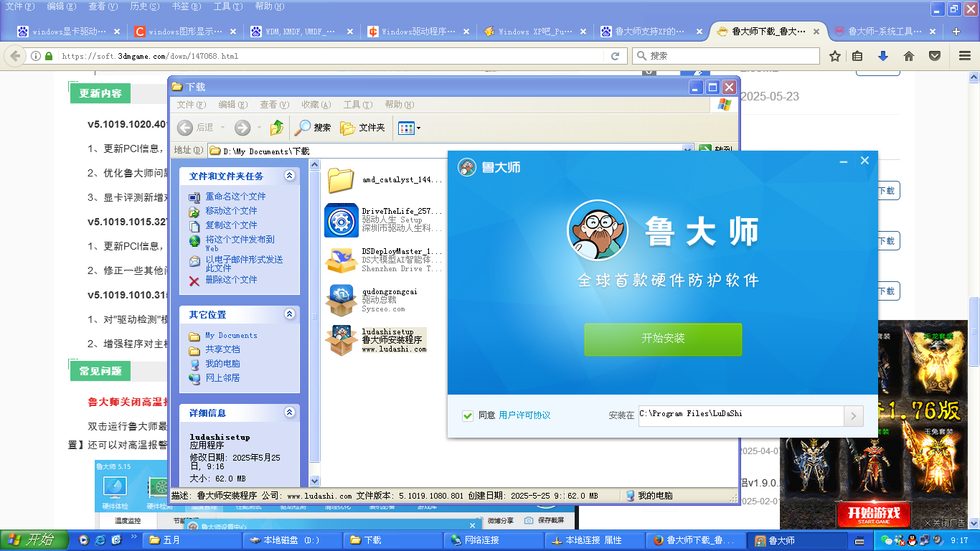Click Firefox 搜索 search box
The width and height of the screenshot is (980, 551).
726,56
